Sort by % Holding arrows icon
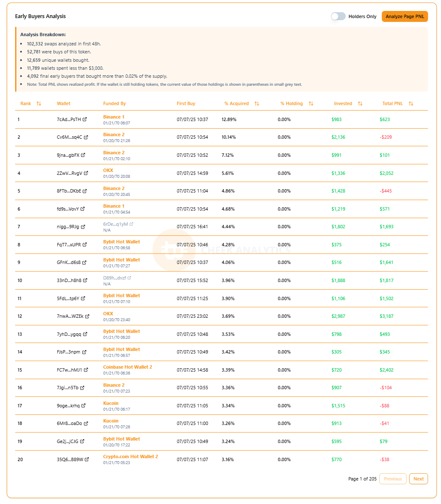This screenshot has height=504, width=441. 311,103
